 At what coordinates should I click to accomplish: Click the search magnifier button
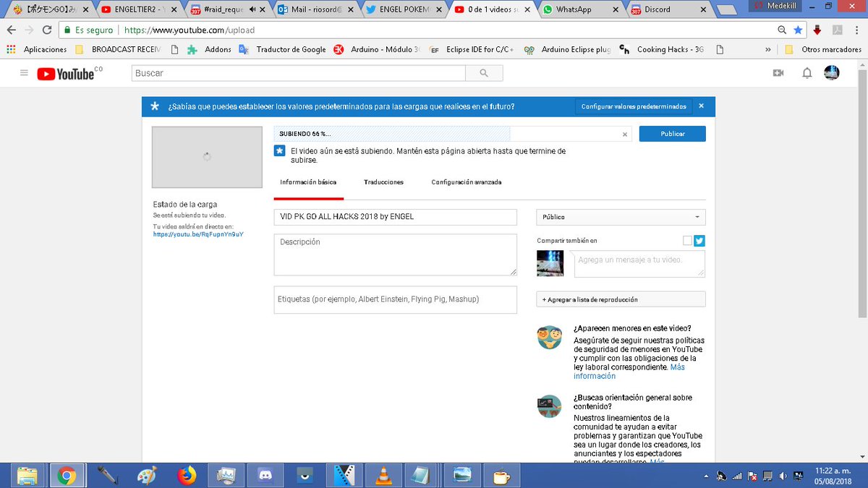(484, 73)
